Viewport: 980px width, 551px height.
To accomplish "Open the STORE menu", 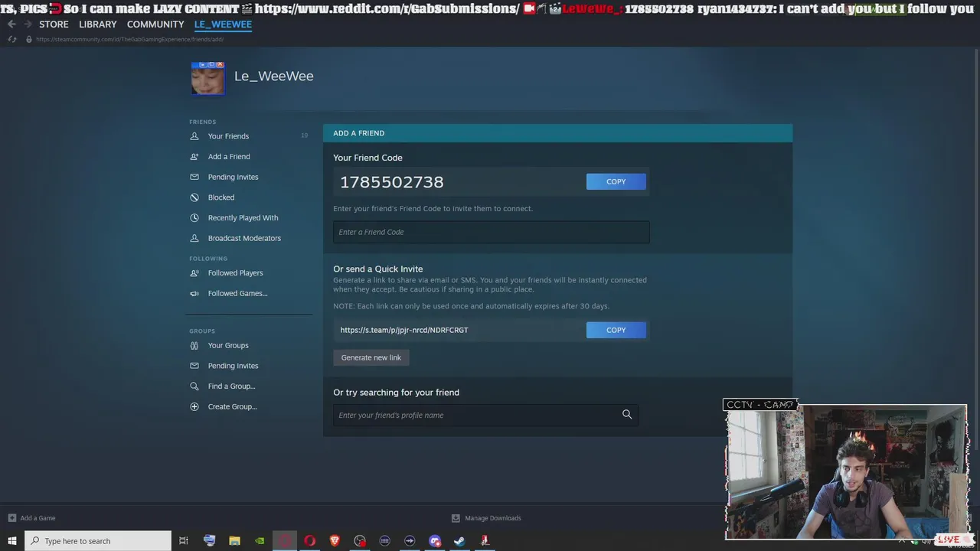I will click(54, 24).
